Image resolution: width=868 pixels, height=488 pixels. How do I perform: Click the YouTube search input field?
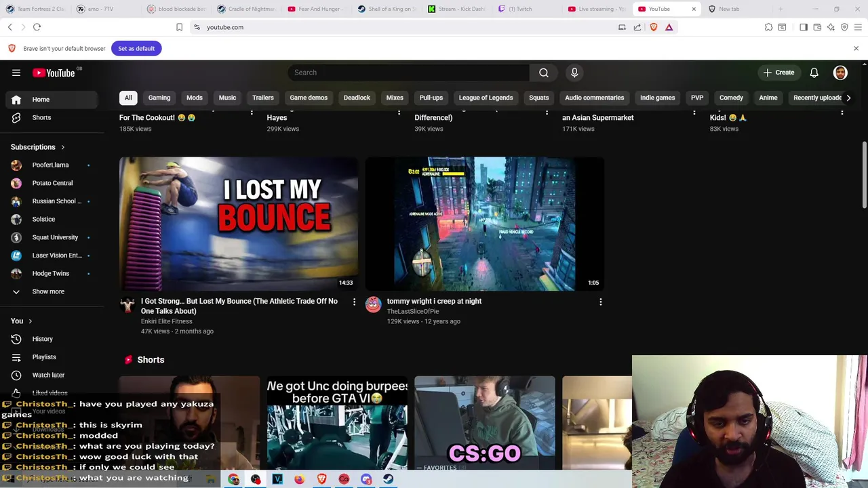coord(408,73)
